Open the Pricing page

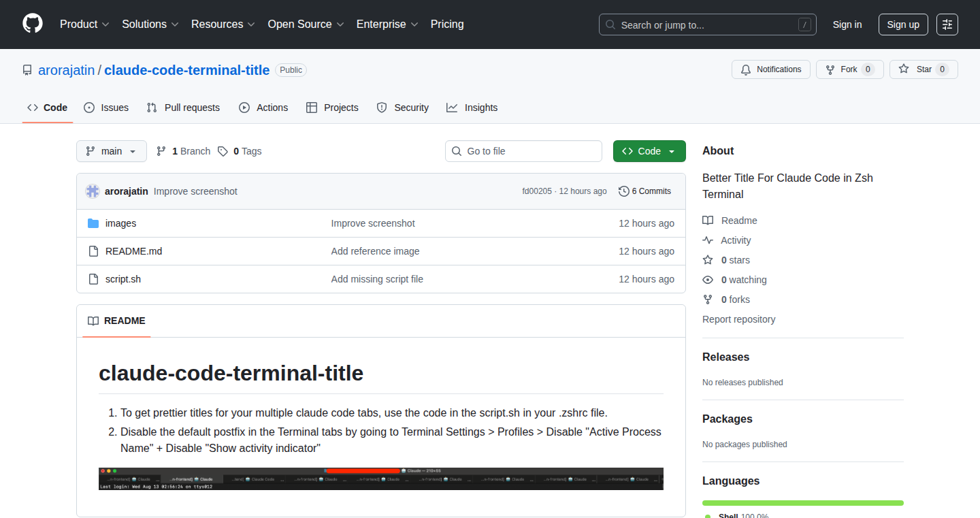click(x=447, y=24)
